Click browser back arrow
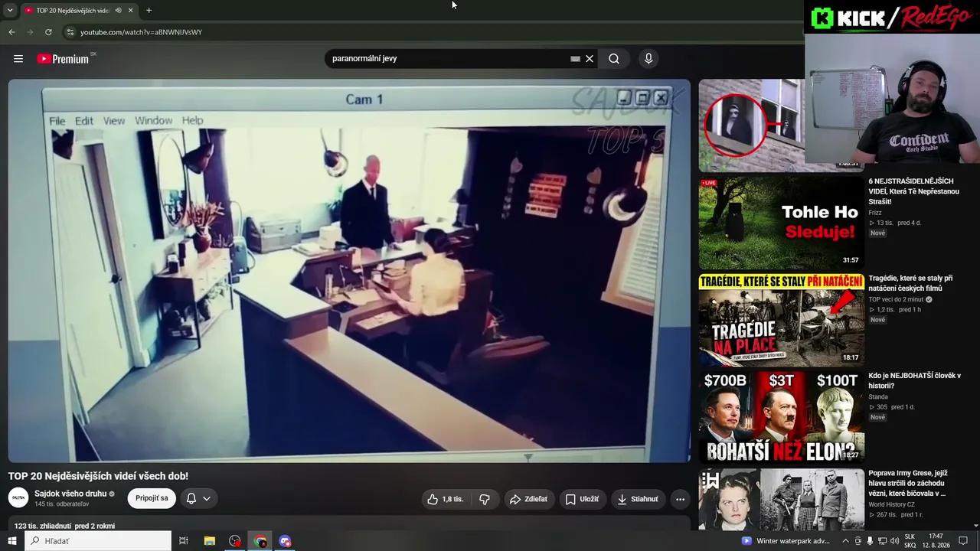 [11, 32]
